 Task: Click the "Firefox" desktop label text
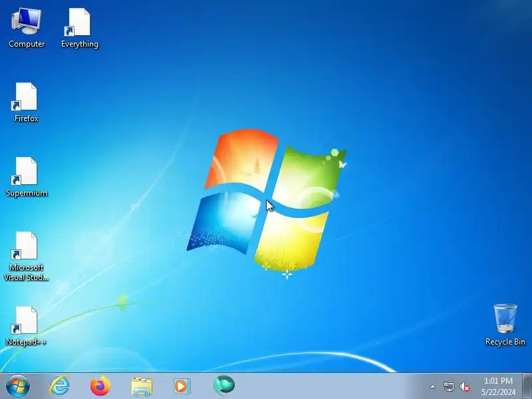click(26, 118)
